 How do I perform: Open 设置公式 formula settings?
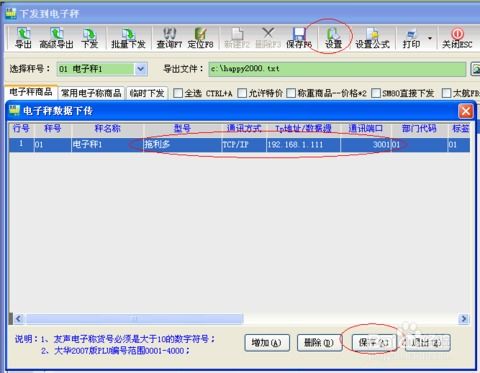(x=372, y=38)
